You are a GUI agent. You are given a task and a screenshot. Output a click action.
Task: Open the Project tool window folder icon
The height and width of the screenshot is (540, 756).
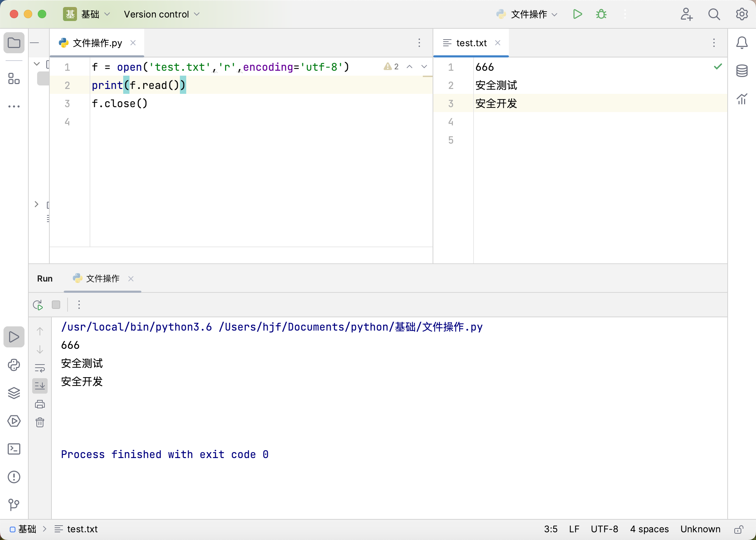[14, 43]
